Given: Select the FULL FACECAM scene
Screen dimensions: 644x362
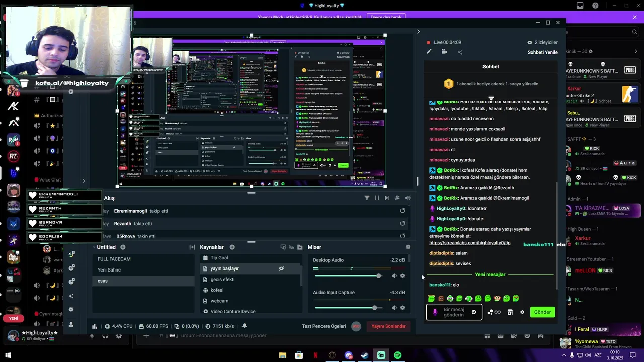Looking at the screenshot, I should point(143,259).
